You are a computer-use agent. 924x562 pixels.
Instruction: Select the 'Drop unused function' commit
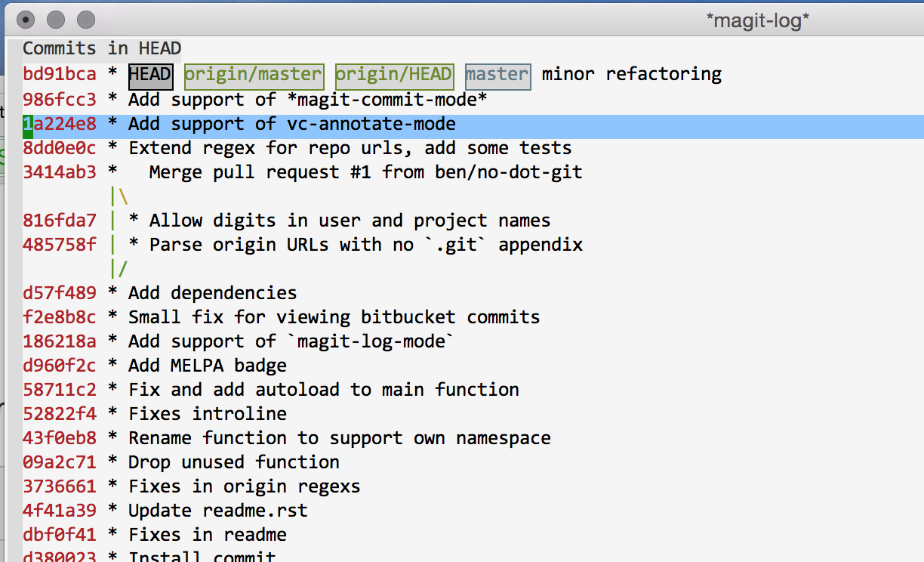[x=233, y=462]
